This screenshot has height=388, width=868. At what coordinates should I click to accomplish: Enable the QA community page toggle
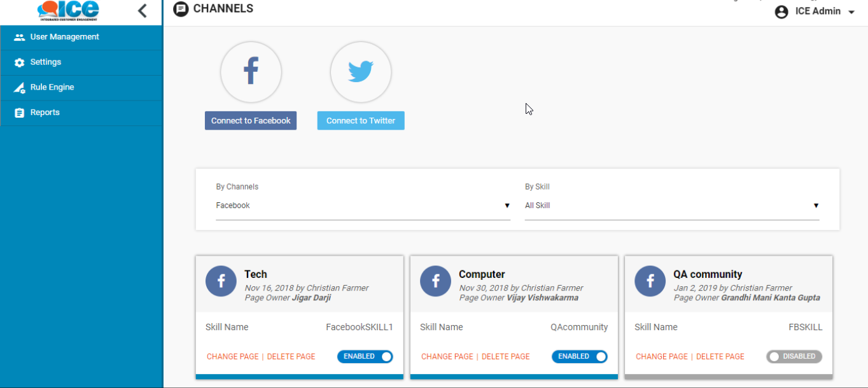[x=794, y=357]
